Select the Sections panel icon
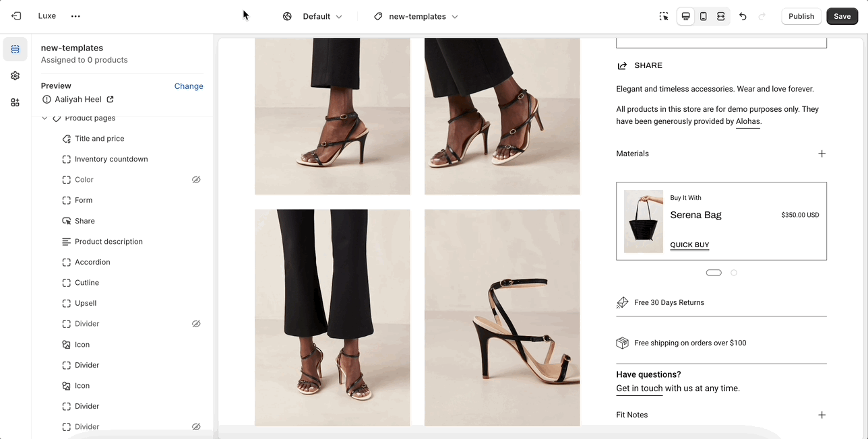 coord(15,49)
